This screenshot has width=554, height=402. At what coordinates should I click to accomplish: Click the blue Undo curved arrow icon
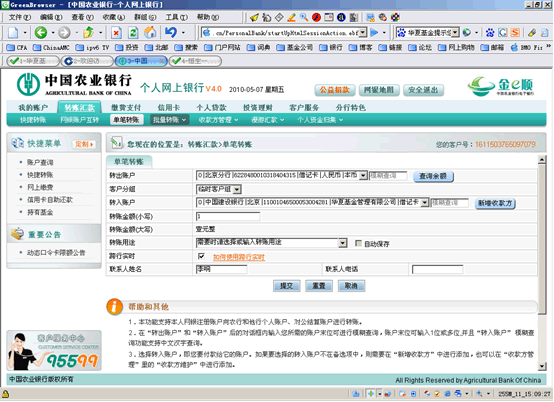tap(171, 33)
